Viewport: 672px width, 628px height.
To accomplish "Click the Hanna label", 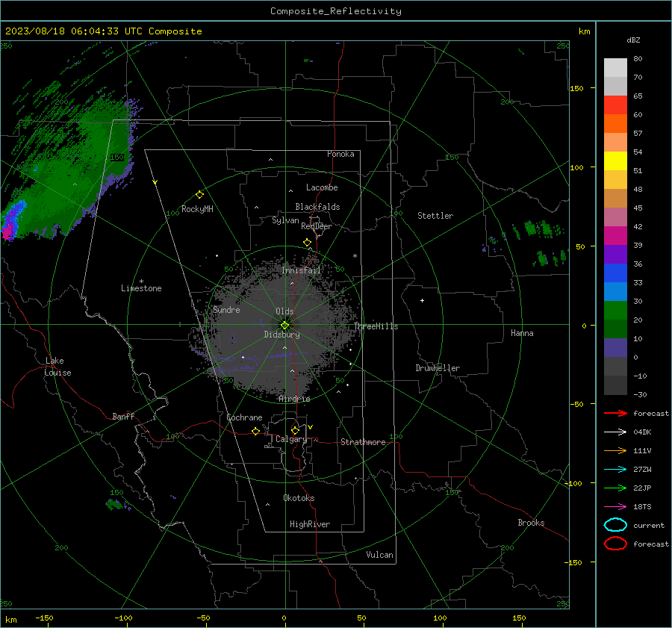I will 522,333.
